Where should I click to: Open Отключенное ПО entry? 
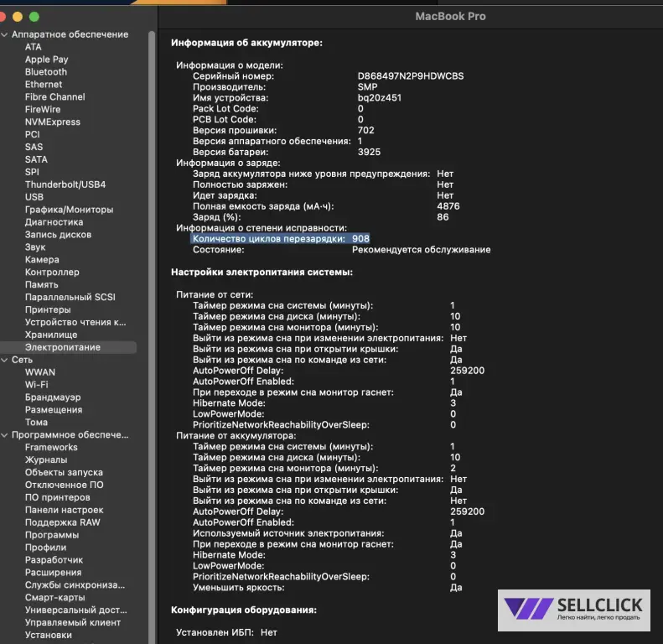coord(65,485)
